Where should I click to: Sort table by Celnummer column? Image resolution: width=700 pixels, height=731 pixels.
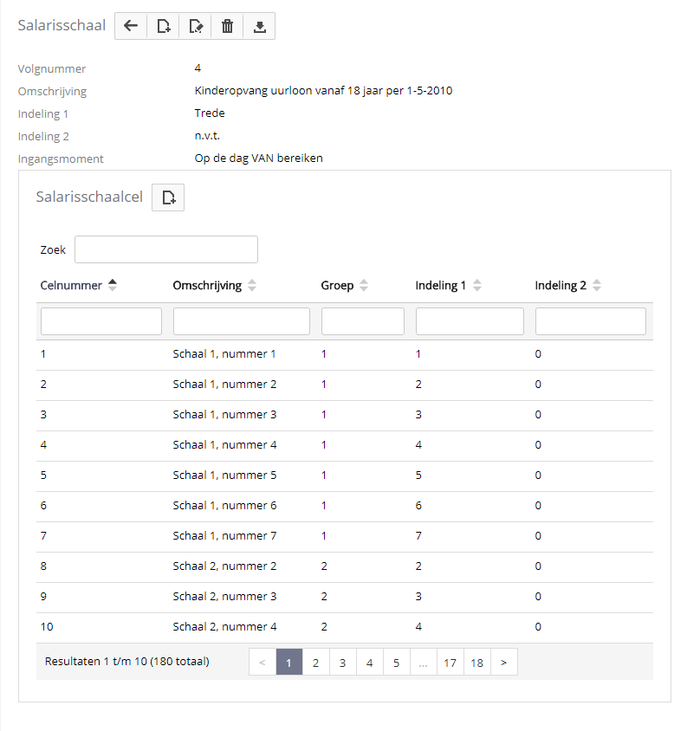(78, 286)
